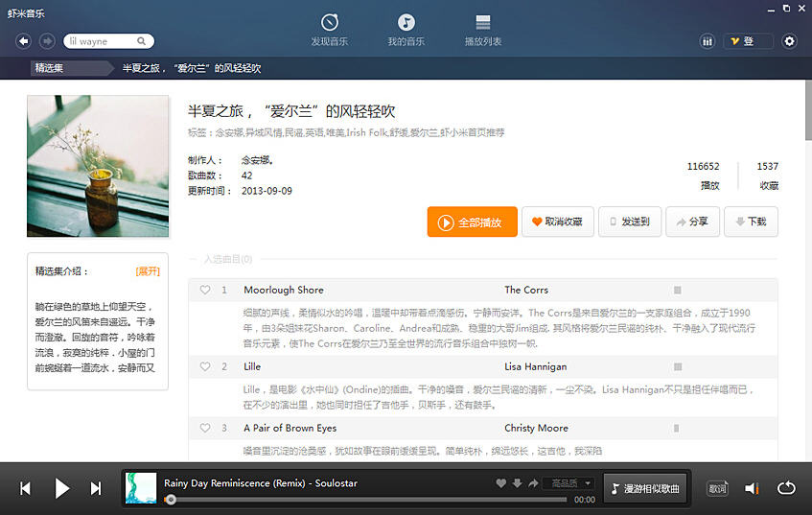The width and height of the screenshot is (812, 515).
Task: Open the equalizer icon in top bar
Action: 708,41
